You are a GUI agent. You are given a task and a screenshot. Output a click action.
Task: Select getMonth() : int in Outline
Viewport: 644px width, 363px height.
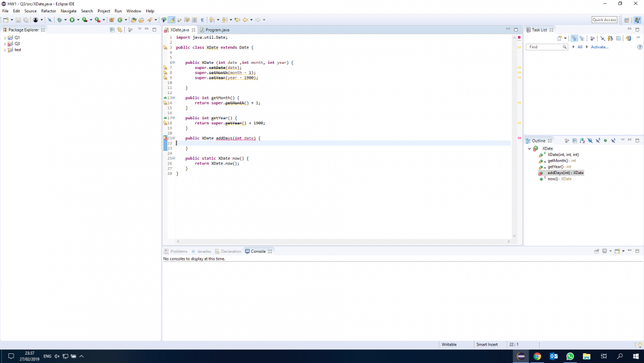coord(557,161)
